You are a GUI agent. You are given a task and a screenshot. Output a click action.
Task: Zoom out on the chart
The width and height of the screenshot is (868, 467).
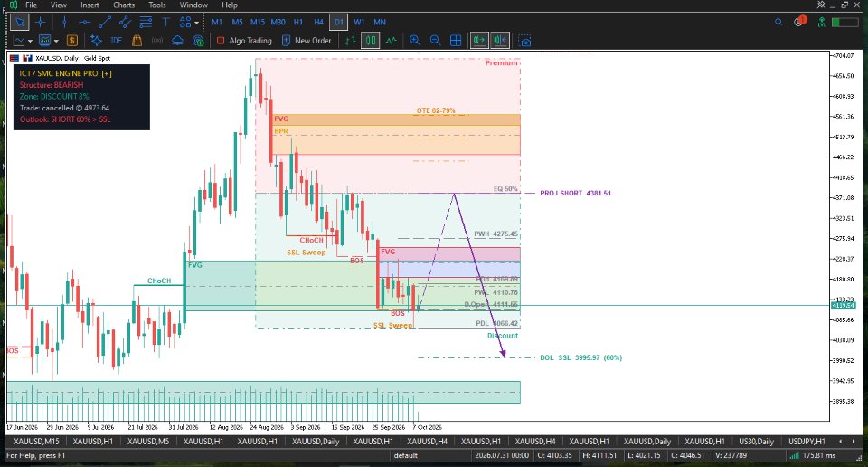tap(435, 41)
